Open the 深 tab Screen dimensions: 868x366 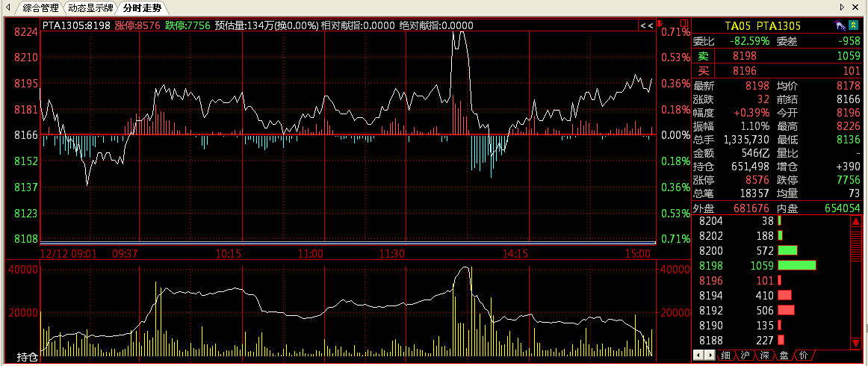click(764, 355)
